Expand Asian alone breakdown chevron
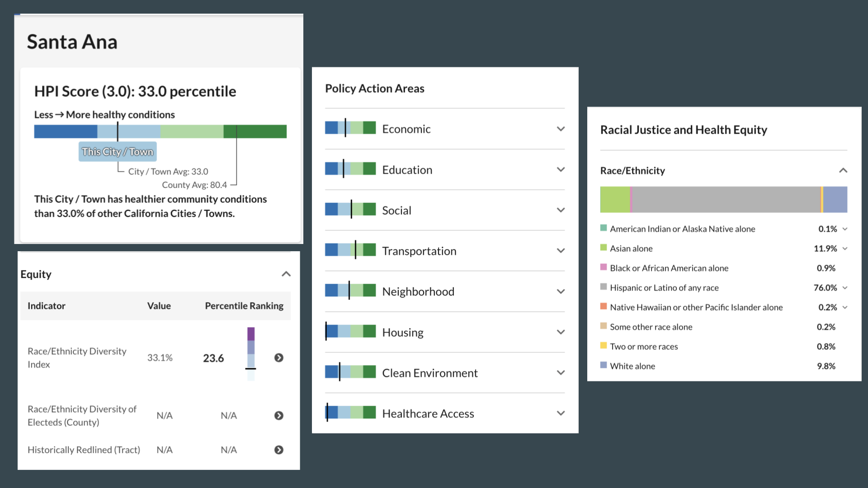 845,249
